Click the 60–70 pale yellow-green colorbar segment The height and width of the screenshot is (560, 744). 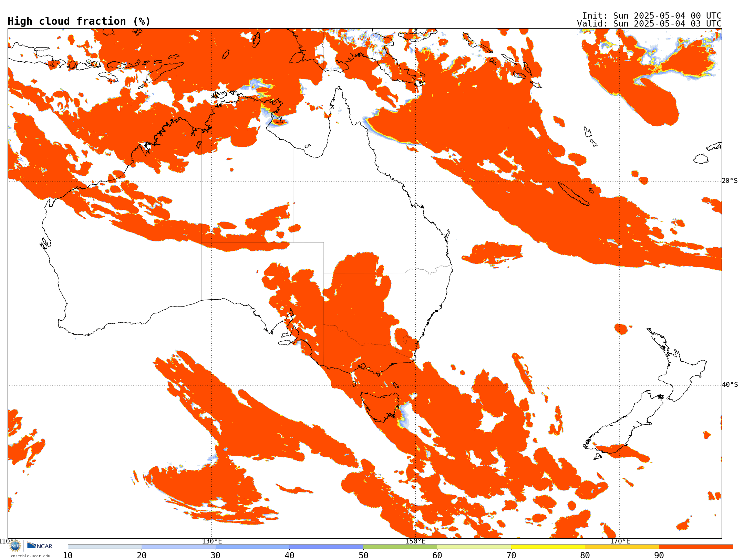(x=474, y=547)
